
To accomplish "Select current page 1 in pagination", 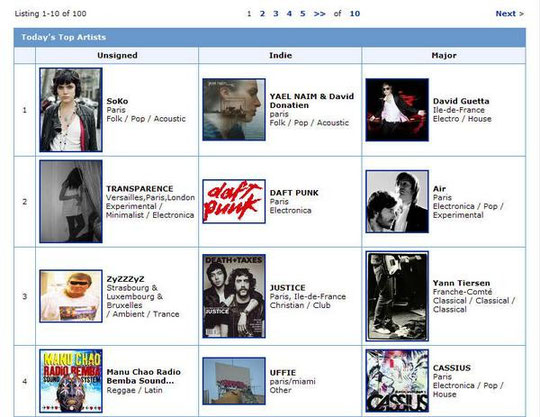I will point(249,14).
